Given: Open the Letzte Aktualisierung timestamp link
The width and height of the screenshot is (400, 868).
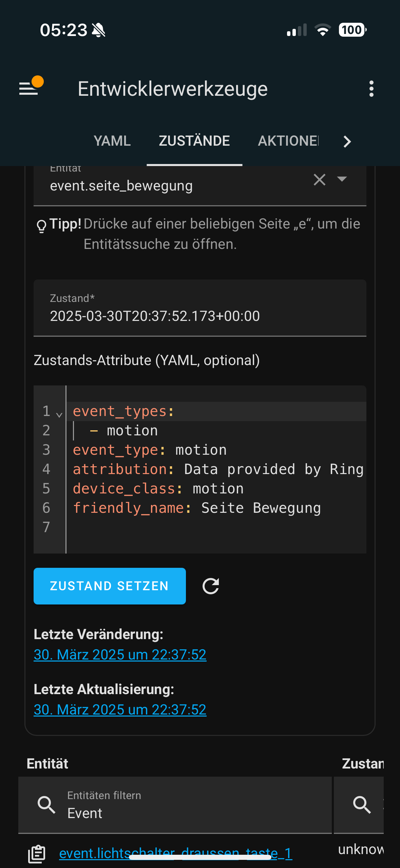Looking at the screenshot, I should [120, 709].
